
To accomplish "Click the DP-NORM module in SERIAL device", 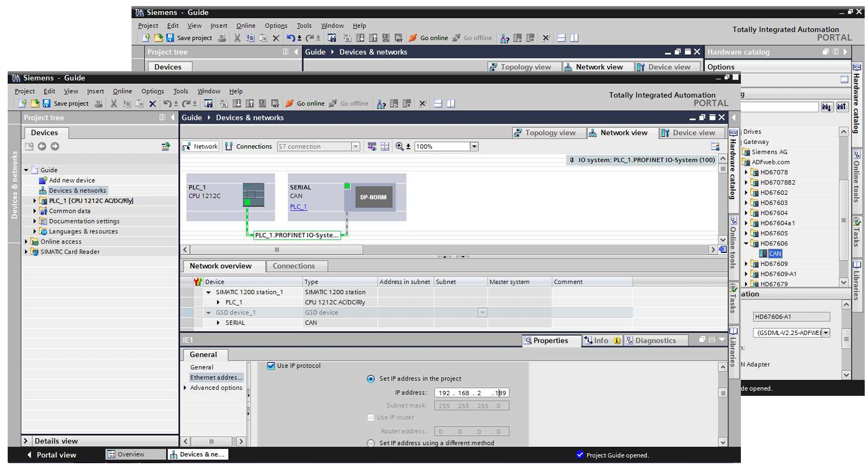I will click(373, 197).
